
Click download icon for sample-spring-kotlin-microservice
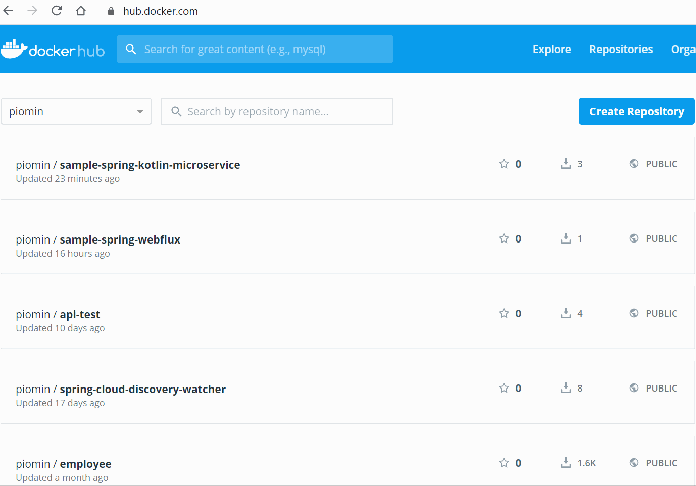tap(566, 164)
